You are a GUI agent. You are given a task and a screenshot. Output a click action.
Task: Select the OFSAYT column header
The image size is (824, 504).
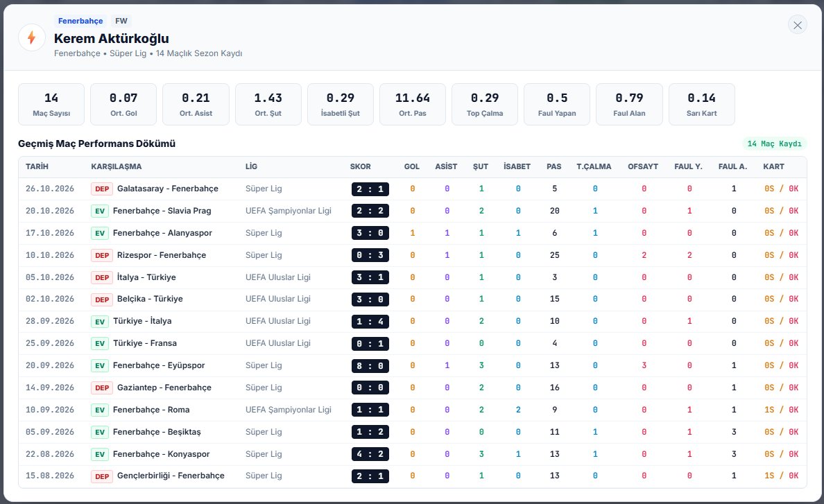643,166
